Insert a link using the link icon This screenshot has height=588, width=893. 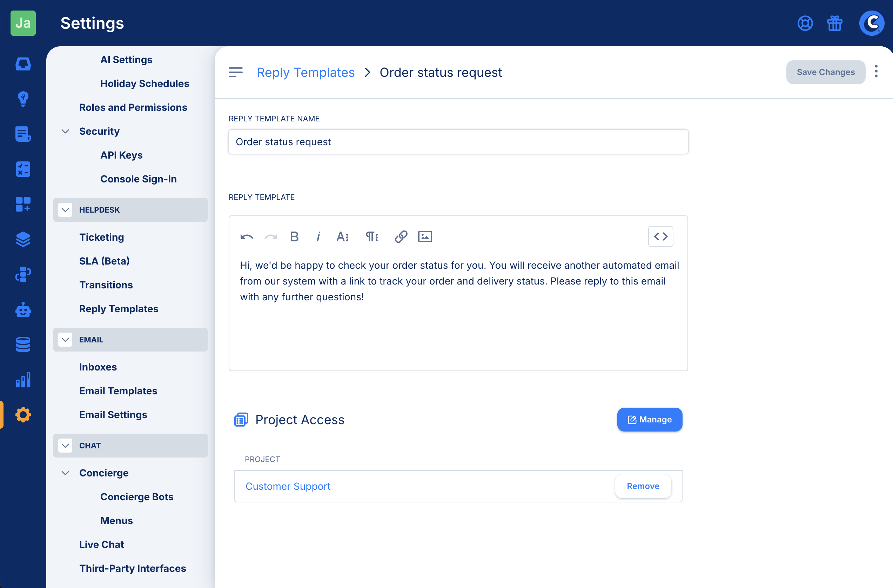[401, 236]
